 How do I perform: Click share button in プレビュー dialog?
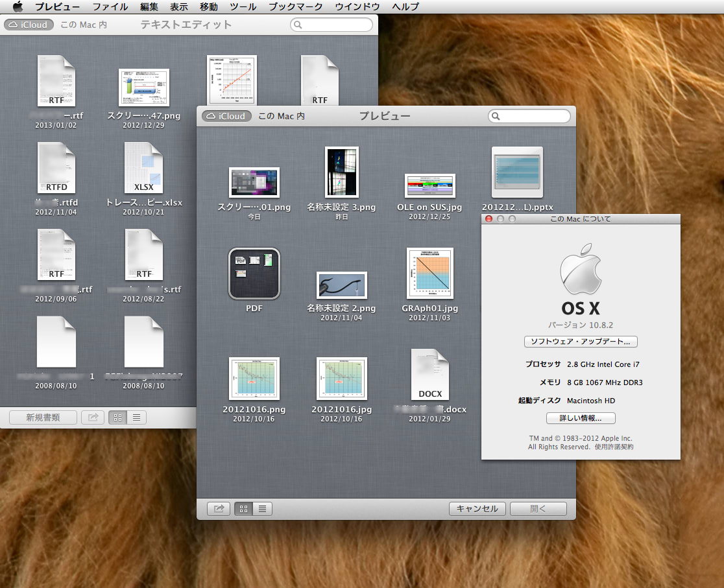click(x=219, y=509)
